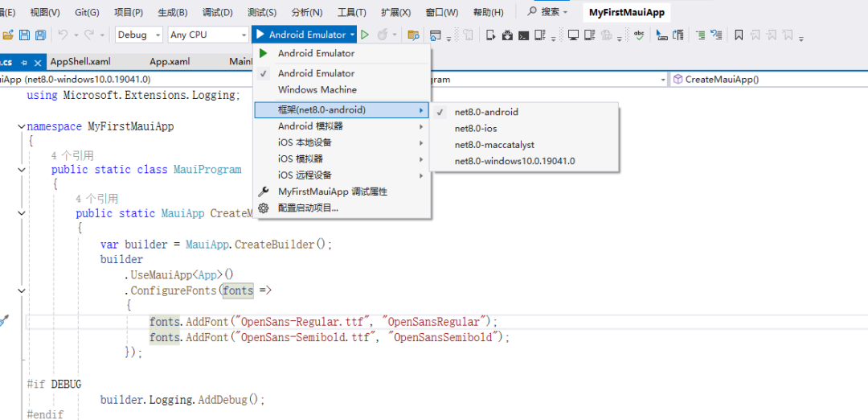Click the browser home window toolbar icon
Image resolution: width=868 pixels, height=420 pixels.
(435, 35)
